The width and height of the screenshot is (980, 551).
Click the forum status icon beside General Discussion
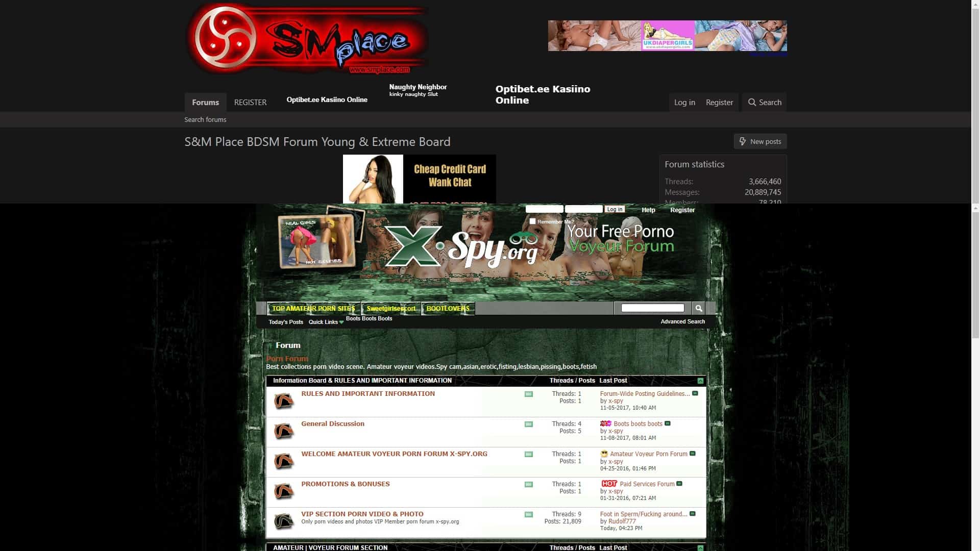click(x=283, y=432)
